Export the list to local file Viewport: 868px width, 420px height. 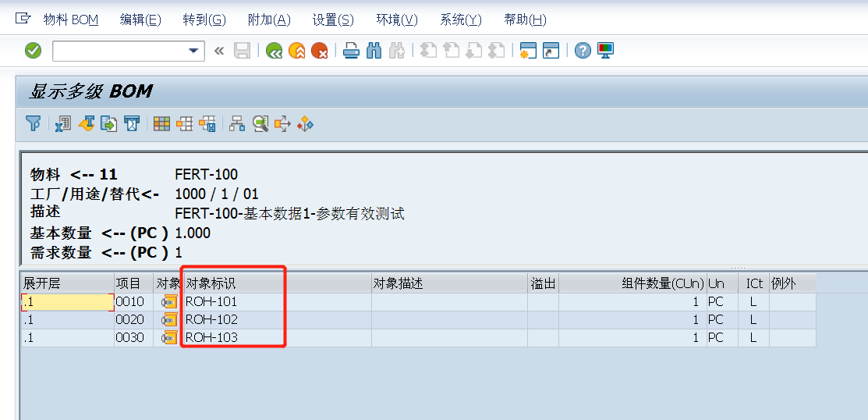108,123
